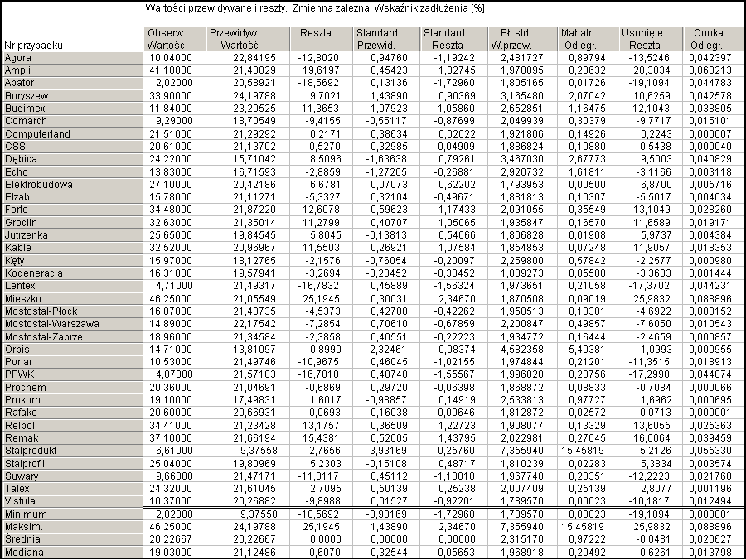Image resolution: width=746 pixels, height=560 pixels.
Task: Click Średnia's Cook's distance 0,020627
Action: click(715, 539)
